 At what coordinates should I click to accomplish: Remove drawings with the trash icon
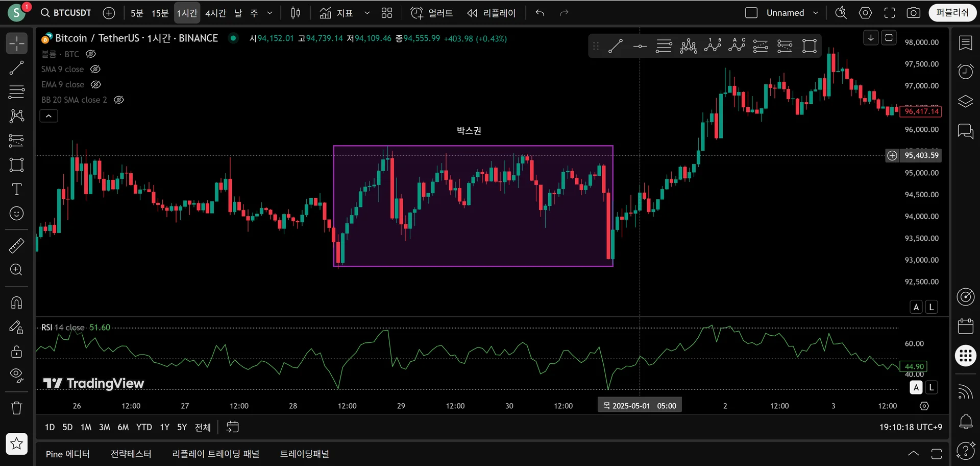[x=17, y=408]
